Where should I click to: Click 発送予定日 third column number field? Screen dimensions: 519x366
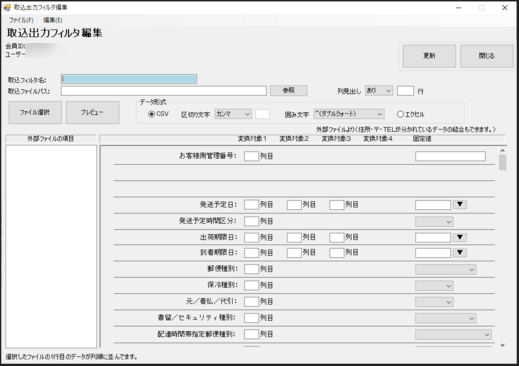[x=337, y=205]
